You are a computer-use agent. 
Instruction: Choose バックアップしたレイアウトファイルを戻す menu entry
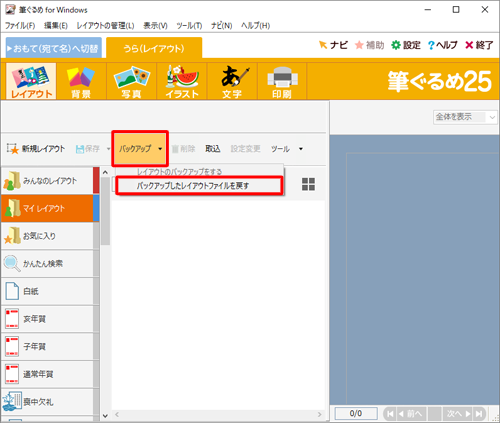click(x=200, y=186)
